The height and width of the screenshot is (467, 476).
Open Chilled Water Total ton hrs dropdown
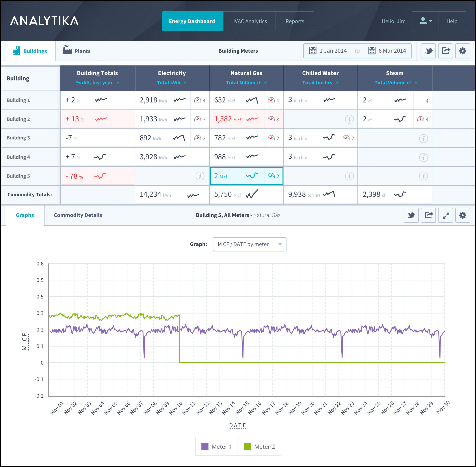coord(320,83)
